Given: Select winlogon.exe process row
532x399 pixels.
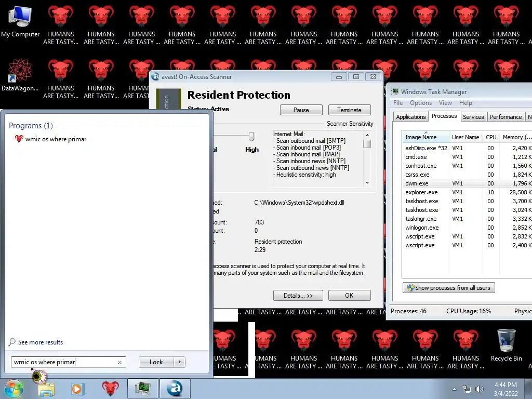Looking at the screenshot, I should 467,228.
